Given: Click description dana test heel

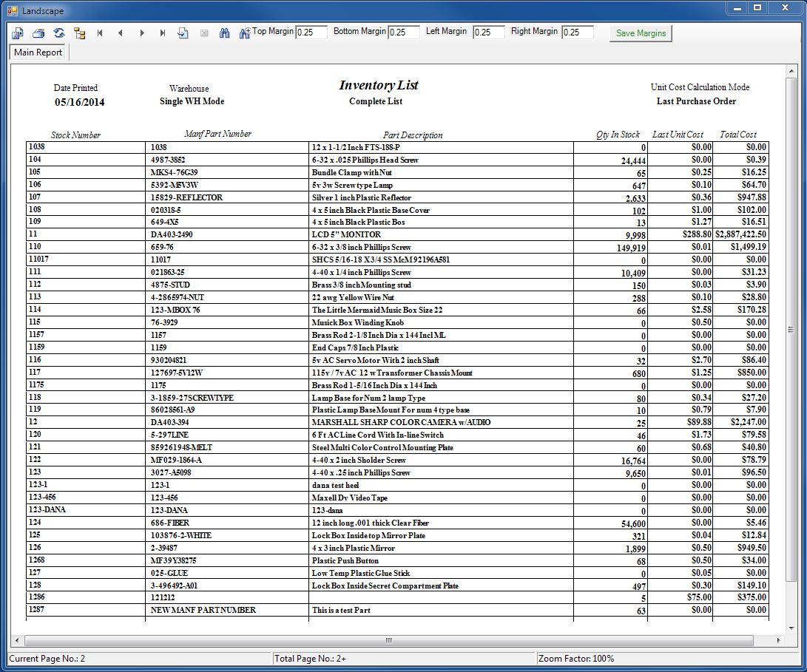Looking at the screenshot, I should pos(336,485).
